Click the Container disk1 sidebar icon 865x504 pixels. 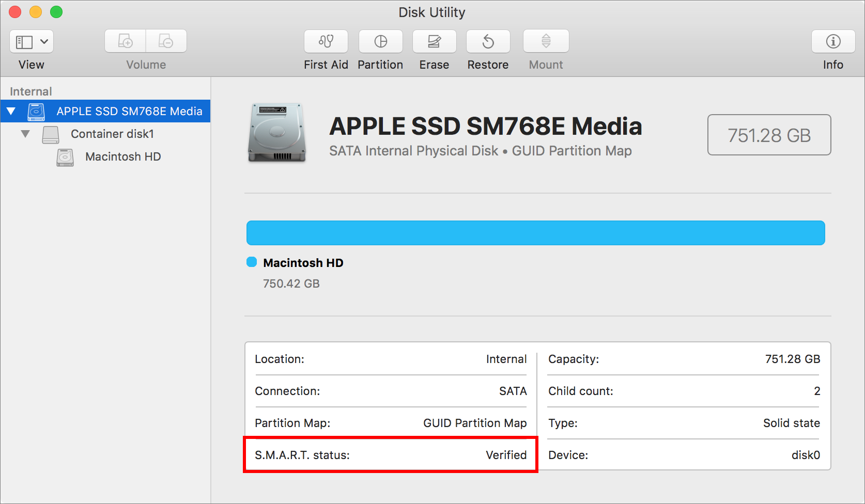(x=51, y=134)
